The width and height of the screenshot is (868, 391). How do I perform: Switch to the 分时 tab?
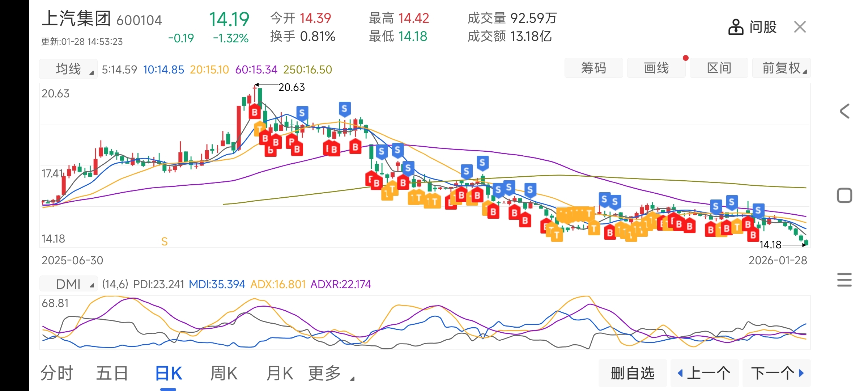click(x=57, y=373)
